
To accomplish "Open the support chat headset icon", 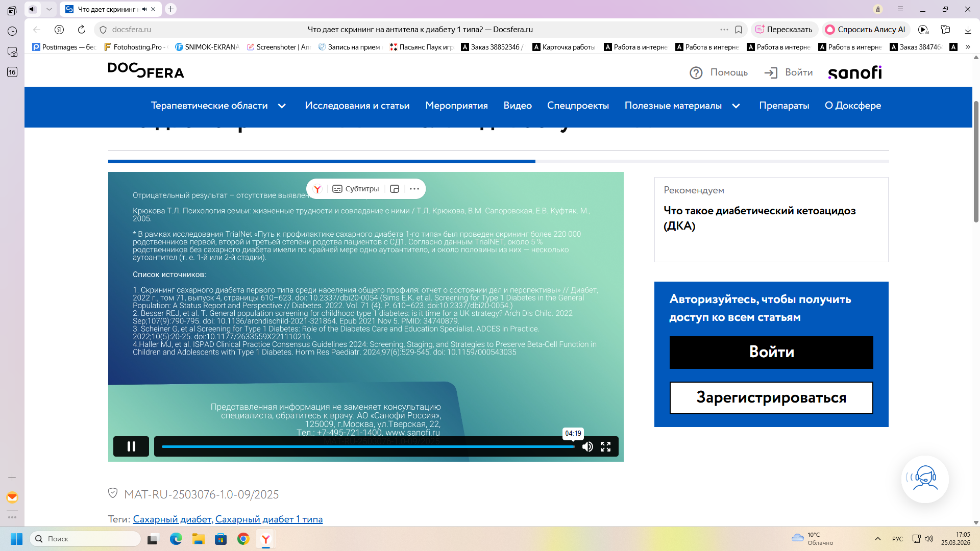I will point(925,479).
